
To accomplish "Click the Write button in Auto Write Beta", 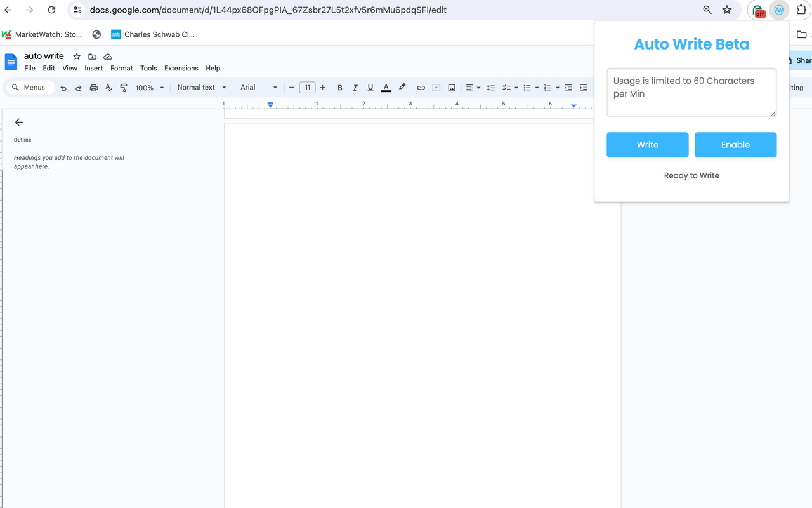I will [x=647, y=145].
